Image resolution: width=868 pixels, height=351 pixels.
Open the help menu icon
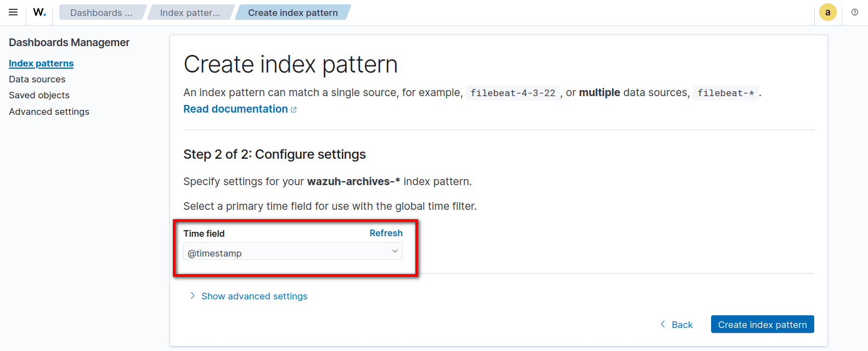(855, 12)
